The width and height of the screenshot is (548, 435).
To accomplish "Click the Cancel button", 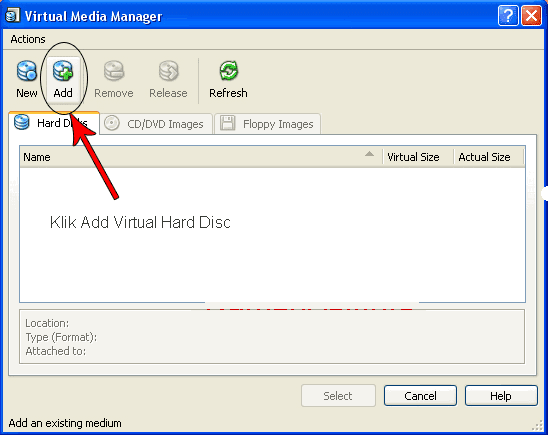I will (420, 396).
